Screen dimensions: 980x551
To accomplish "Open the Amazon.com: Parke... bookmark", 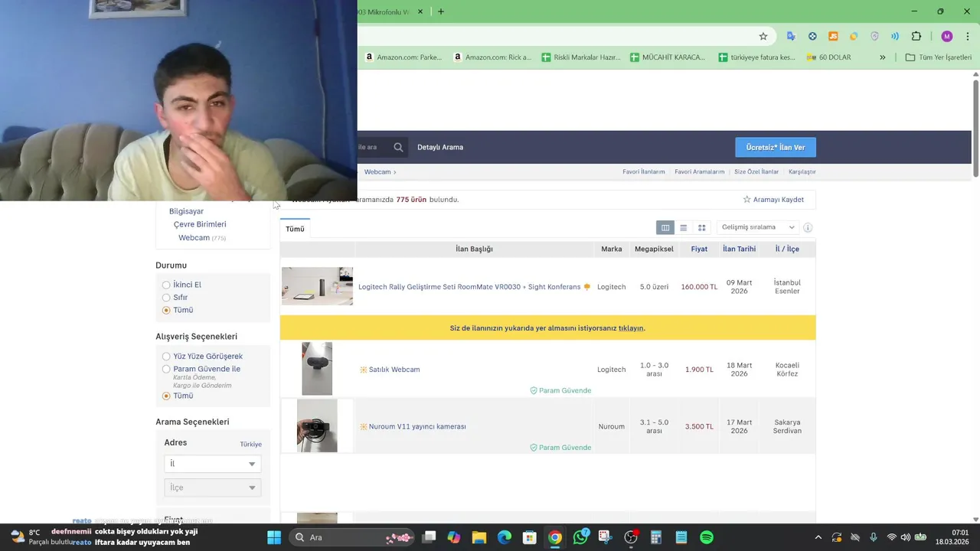I will pos(403,57).
